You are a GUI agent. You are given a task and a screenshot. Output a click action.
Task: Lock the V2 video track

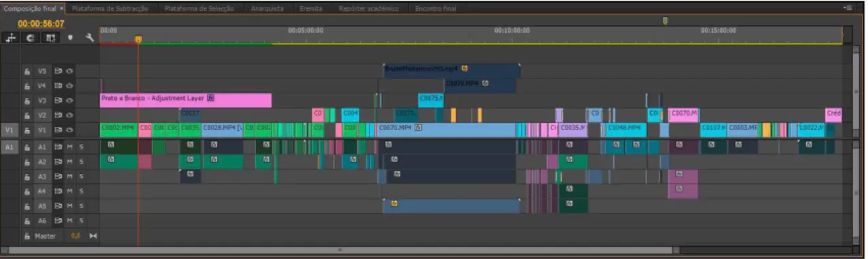[x=28, y=115]
